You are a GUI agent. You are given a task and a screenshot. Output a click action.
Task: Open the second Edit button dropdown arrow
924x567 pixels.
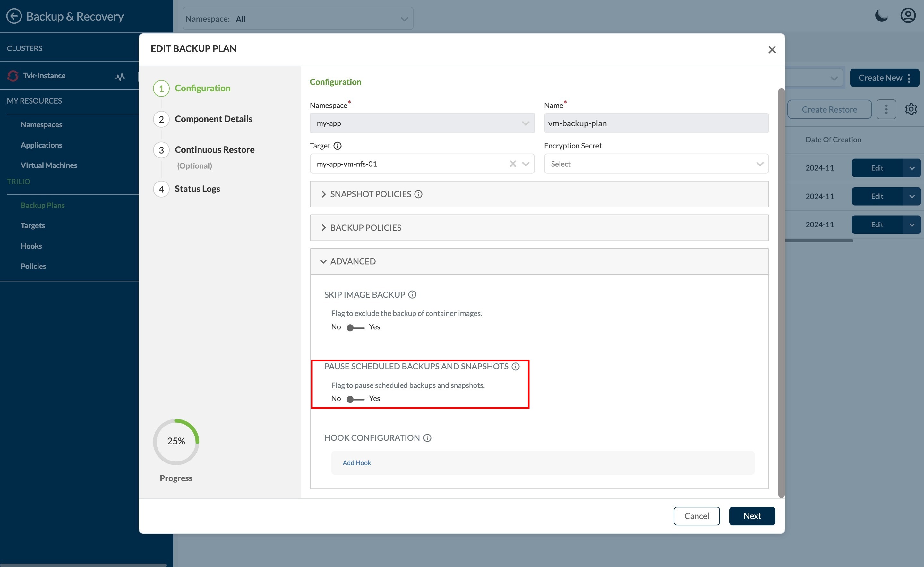coord(911,196)
